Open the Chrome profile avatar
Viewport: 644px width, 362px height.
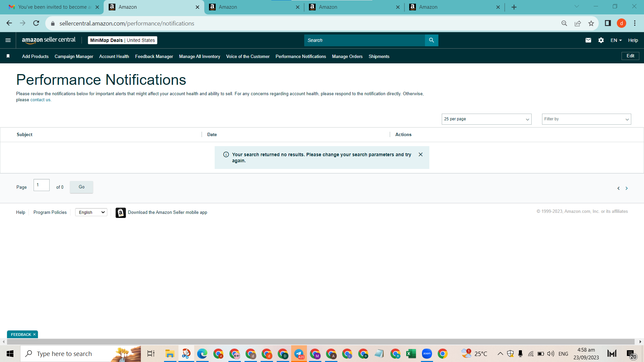[x=622, y=23]
